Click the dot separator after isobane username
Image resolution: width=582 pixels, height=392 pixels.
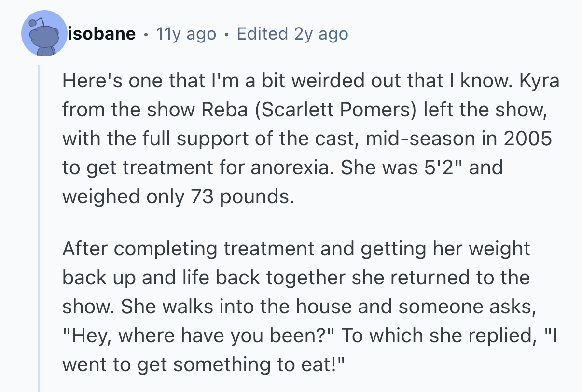coord(146,34)
